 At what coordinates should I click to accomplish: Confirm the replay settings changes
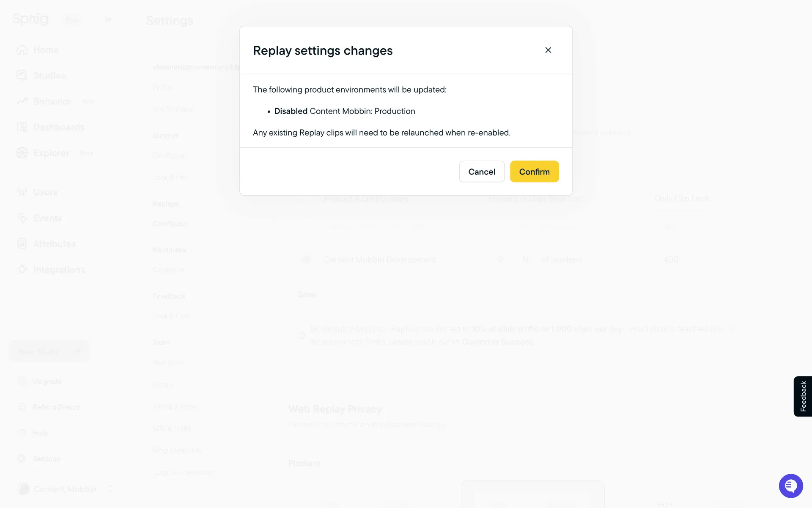tap(534, 171)
